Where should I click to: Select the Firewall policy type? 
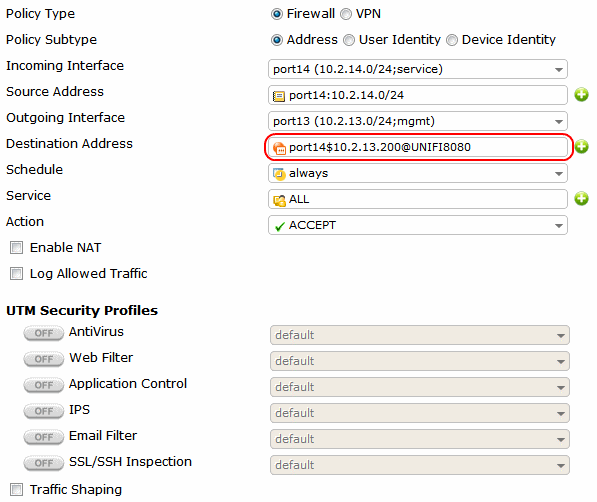(x=277, y=14)
